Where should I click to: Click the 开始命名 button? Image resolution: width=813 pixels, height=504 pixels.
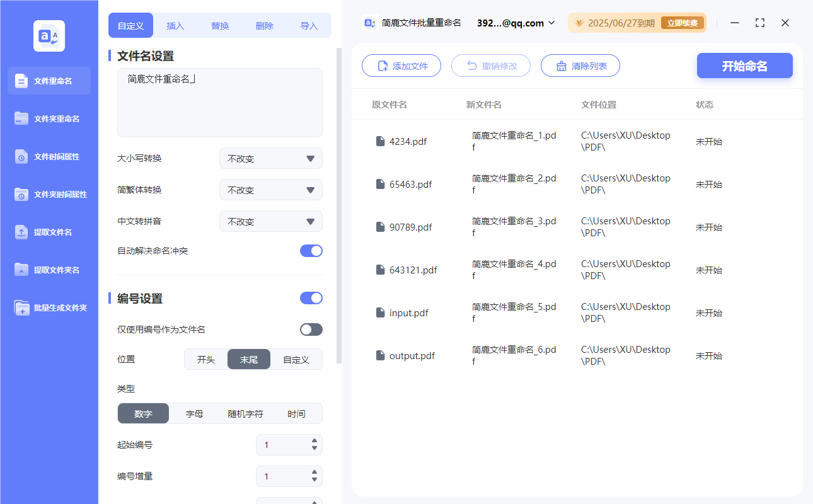click(744, 66)
